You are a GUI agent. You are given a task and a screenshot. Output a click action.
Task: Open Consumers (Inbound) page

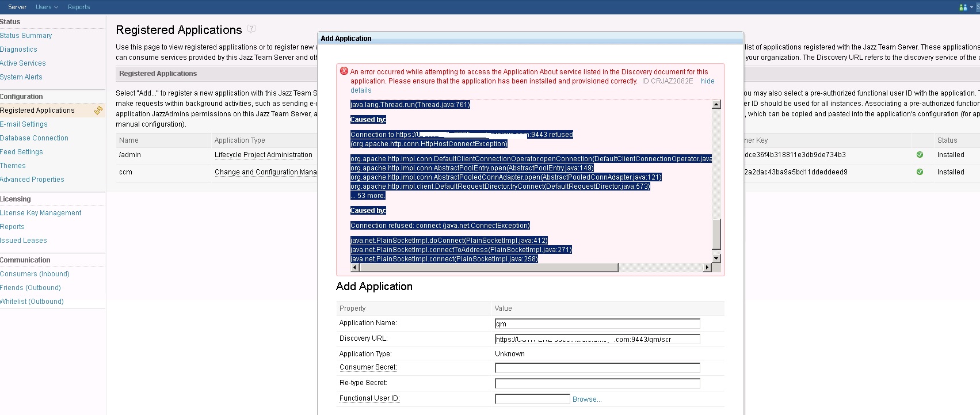(x=35, y=274)
